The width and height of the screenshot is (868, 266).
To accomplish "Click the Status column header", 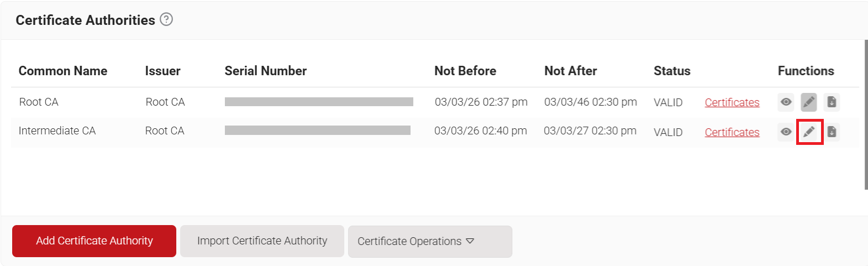I will pos(672,71).
